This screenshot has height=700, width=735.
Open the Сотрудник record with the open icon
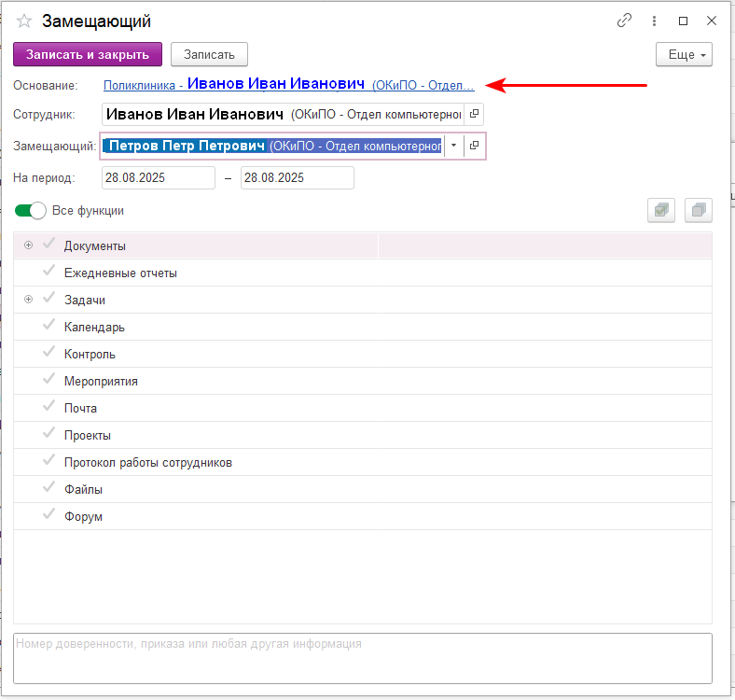coord(474,114)
